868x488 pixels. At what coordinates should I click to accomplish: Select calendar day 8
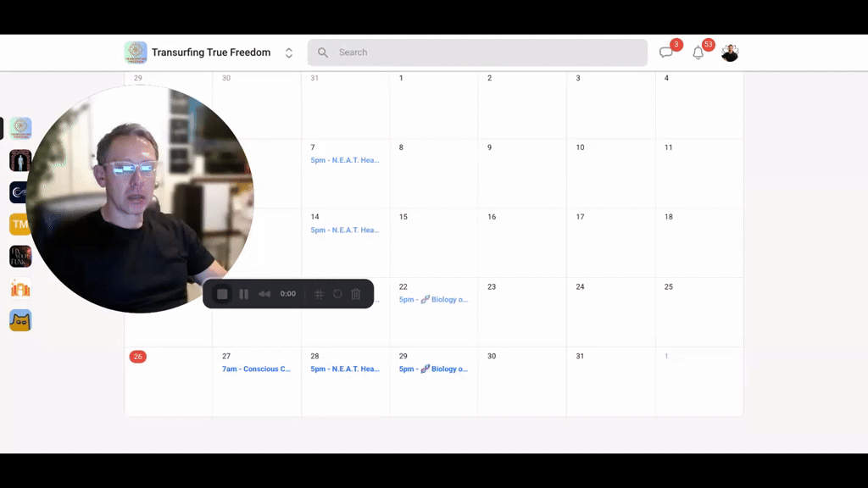(x=401, y=147)
